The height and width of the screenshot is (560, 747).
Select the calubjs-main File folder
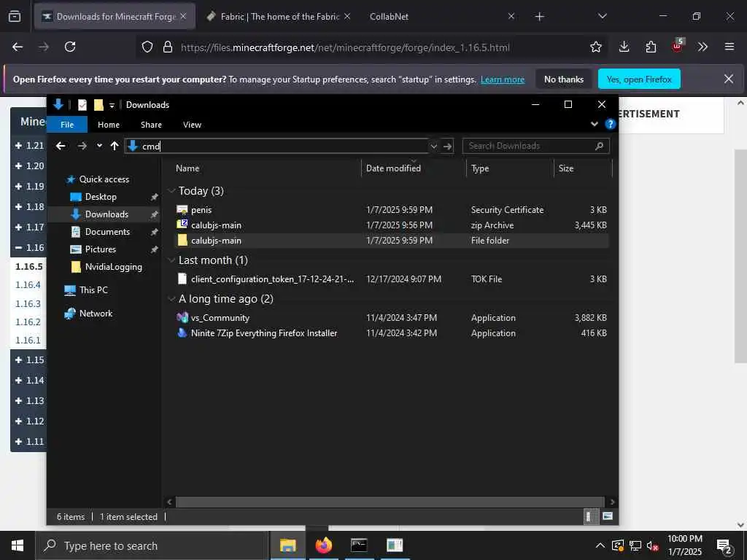coord(392,241)
